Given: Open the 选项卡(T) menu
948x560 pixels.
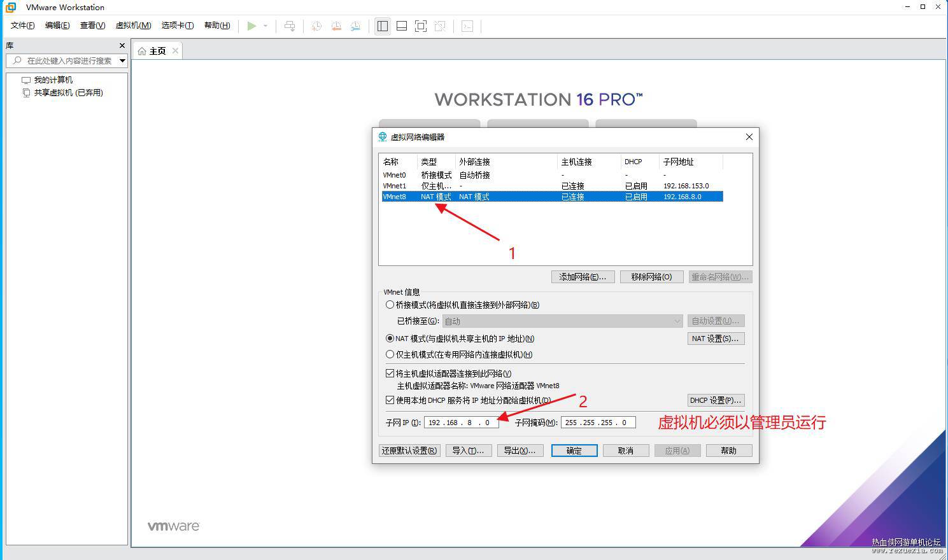Looking at the screenshot, I should coord(177,25).
